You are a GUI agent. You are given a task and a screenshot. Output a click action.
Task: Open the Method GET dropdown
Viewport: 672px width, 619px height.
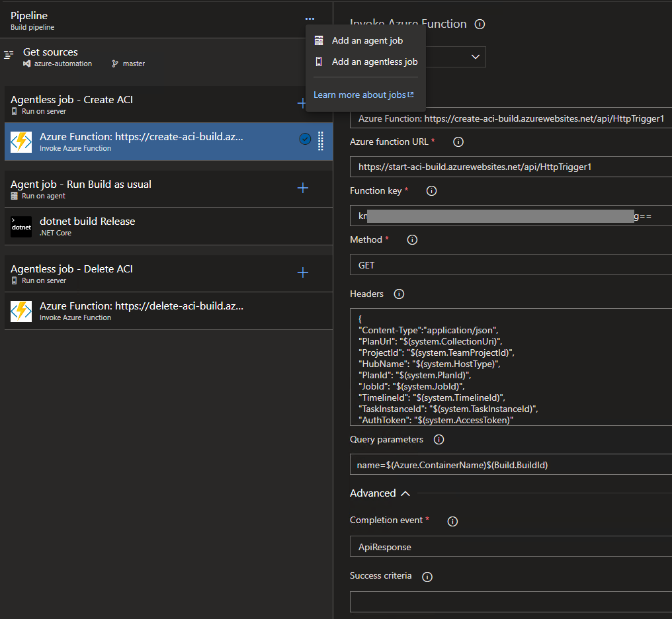[511, 265]
